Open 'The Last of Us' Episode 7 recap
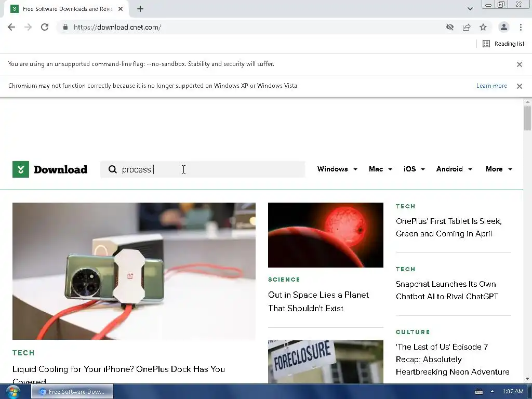This screenshot has height=399, width=532. coord(453,360)
